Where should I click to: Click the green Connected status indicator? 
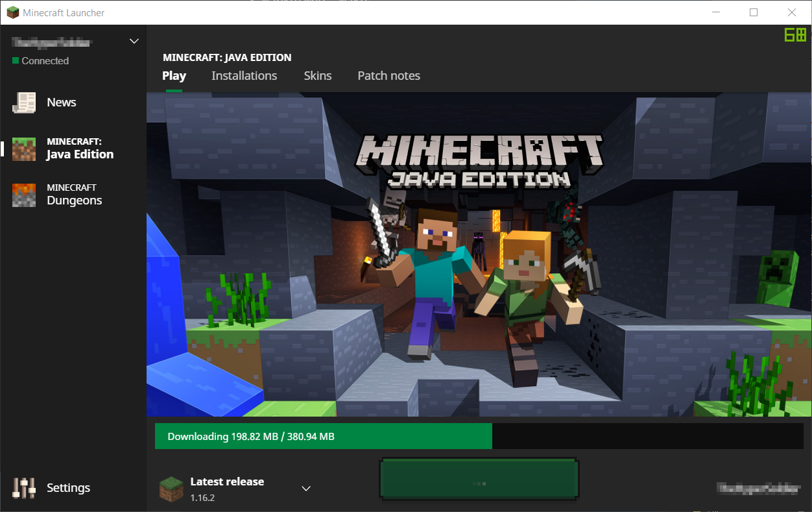[16, 61]
